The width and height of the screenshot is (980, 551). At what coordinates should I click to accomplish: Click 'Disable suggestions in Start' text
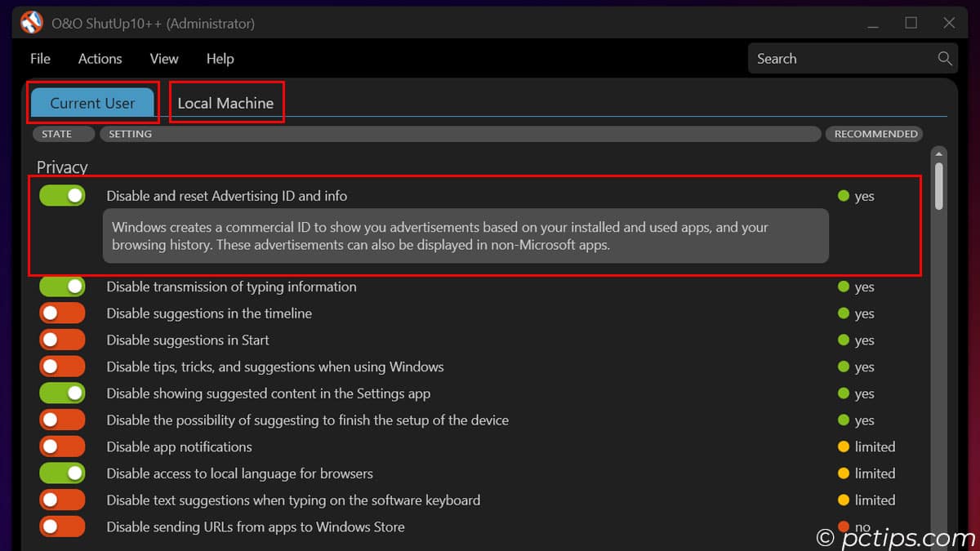tap(188, 340)
